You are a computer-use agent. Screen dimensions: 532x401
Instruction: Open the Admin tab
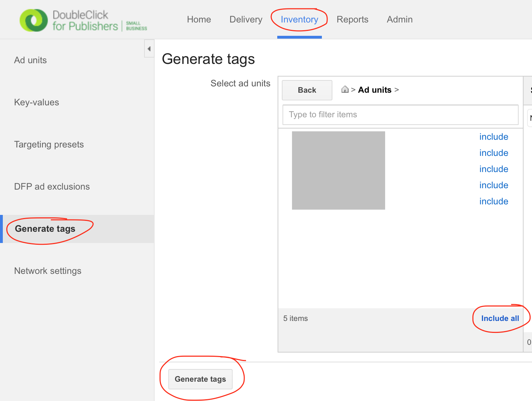400,19
